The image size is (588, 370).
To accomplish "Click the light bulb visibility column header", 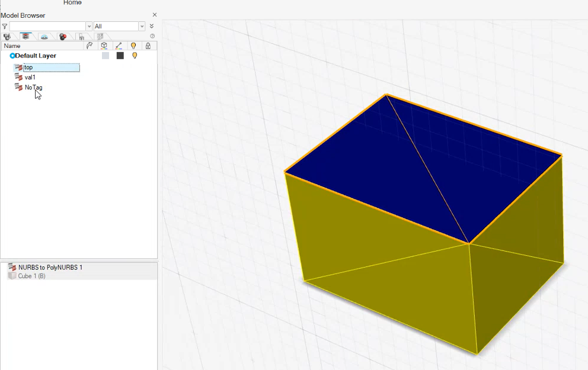I will pos(133,46).
